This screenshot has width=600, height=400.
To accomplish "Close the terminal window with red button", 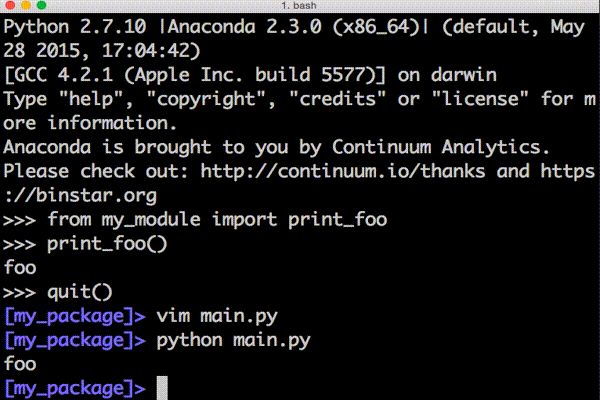I will [x=10, y=5].
